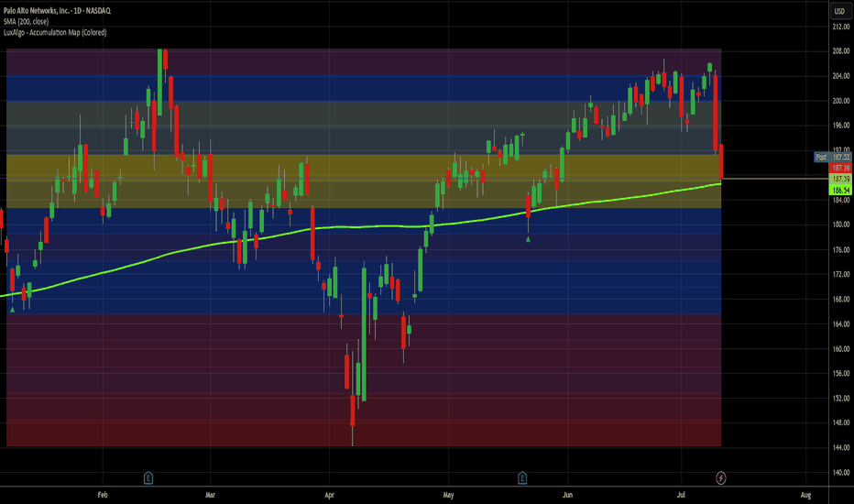Click the 196.00 price axis label

(841, 126)
